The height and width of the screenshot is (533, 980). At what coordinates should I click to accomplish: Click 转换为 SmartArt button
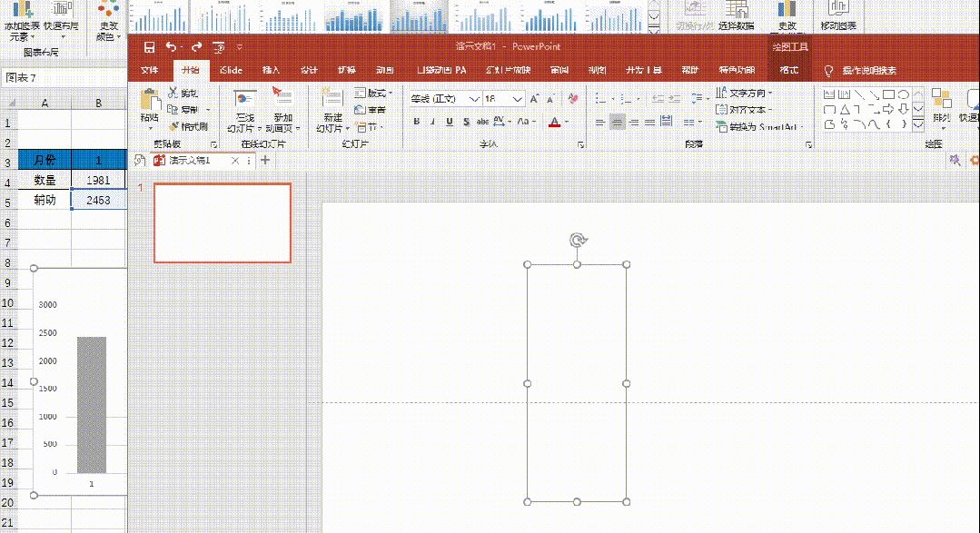[x=758, y=127]
